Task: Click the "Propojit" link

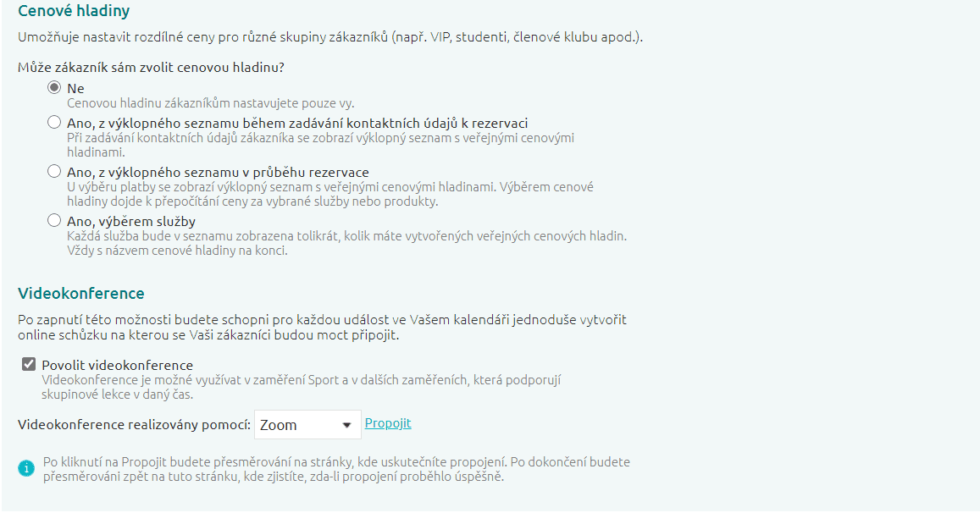Action: [388, 423]
